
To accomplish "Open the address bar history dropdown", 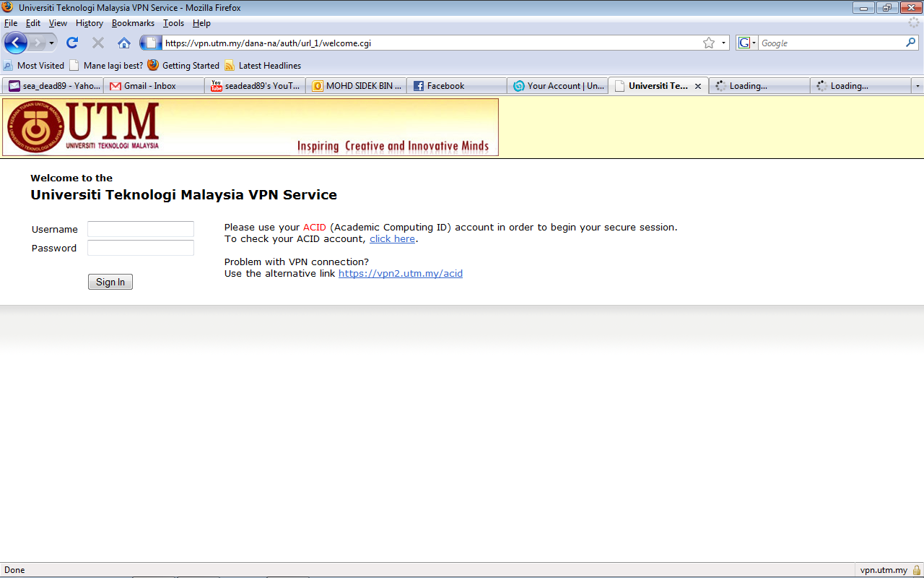I will coord(723,43).
